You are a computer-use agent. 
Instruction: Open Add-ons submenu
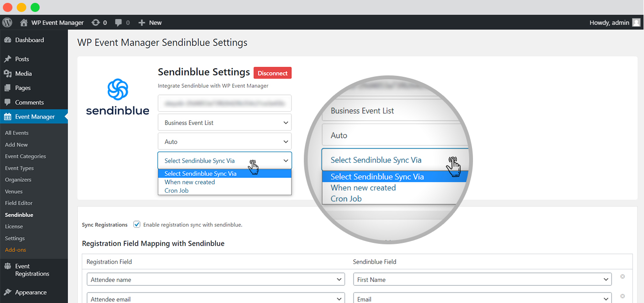[x=15, y=250]
